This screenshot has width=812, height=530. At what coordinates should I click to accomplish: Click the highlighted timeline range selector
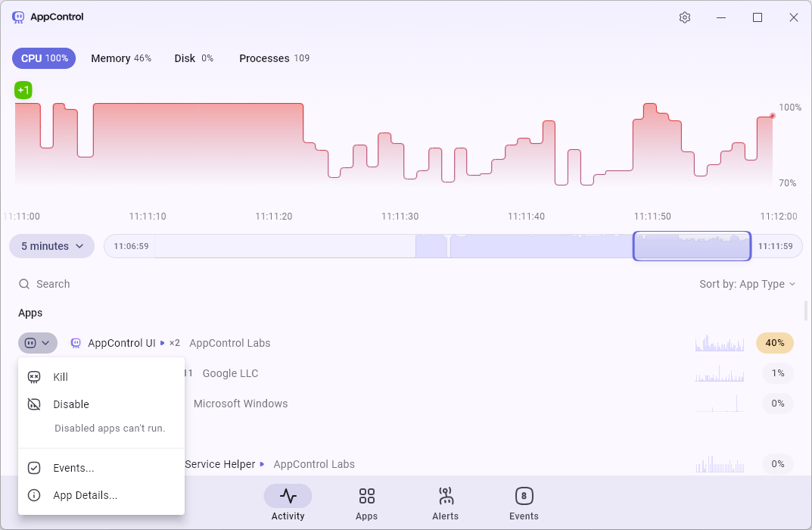tap(692, 246)
